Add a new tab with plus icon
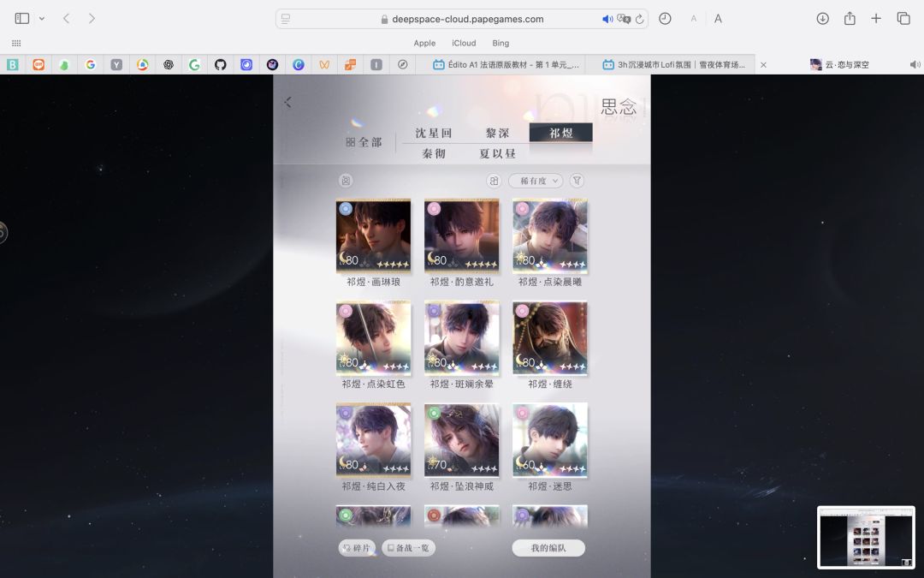 pos(876,19)
